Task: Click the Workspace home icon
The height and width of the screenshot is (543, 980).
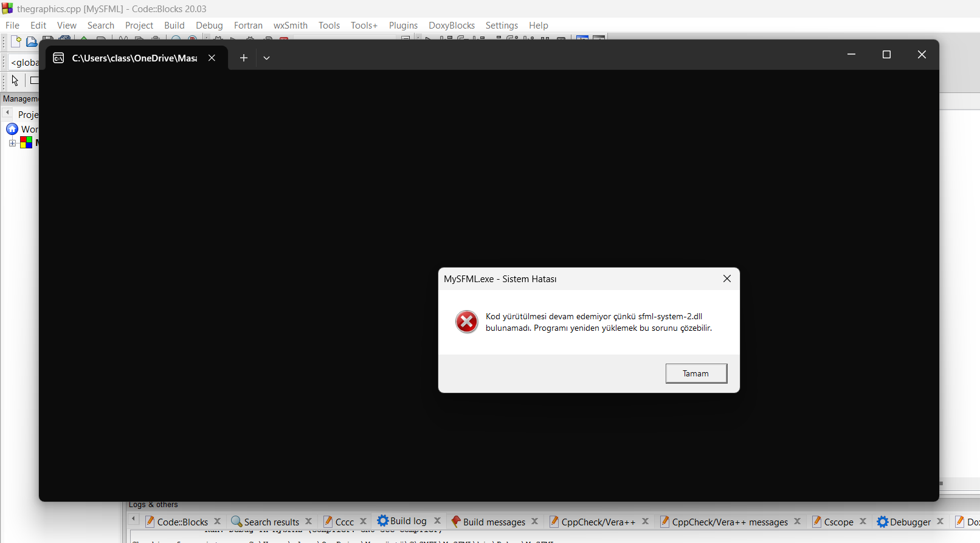Action: [x=12, y=129]
